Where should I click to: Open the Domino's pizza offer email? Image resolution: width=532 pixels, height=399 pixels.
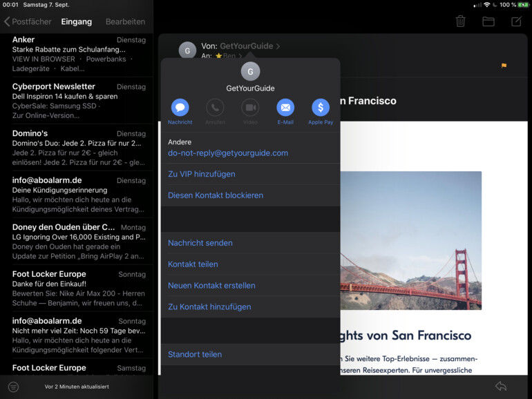click(77, 148)
